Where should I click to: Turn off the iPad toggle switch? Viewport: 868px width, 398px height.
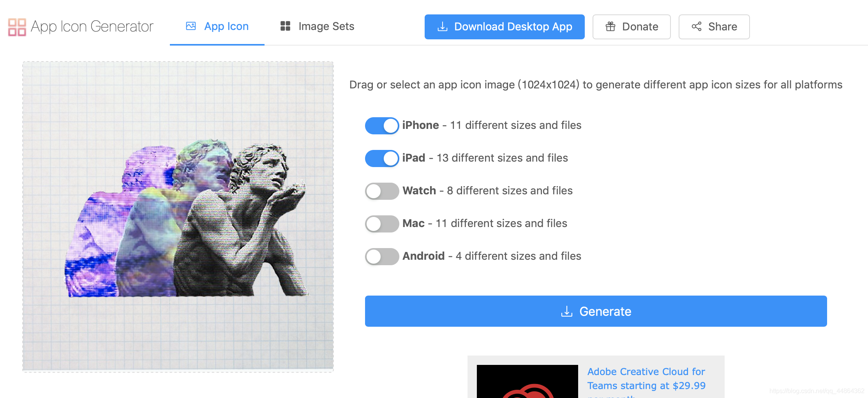tap(382, 158)
